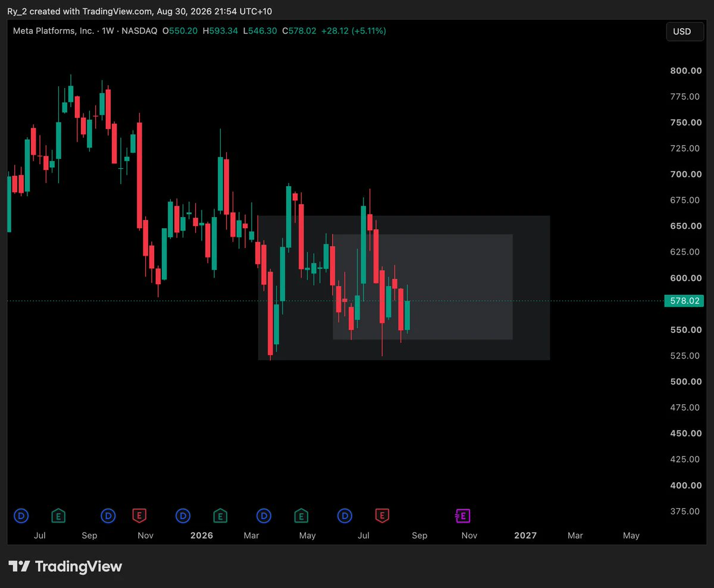Click the 775.00 price axis label

[x=685, y=96]
